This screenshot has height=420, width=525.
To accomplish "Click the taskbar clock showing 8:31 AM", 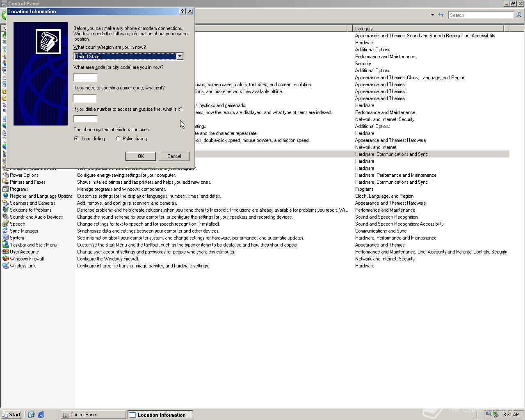I will [511, 415].
